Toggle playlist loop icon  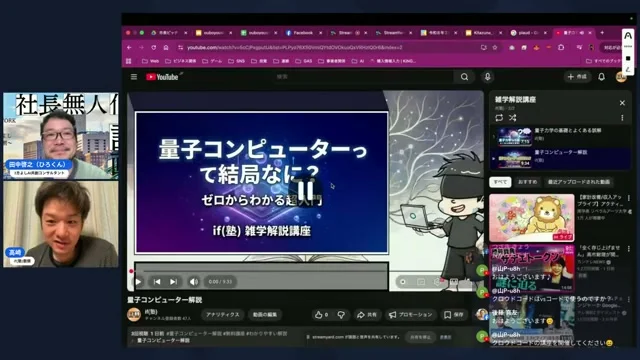tap(499, 118)
